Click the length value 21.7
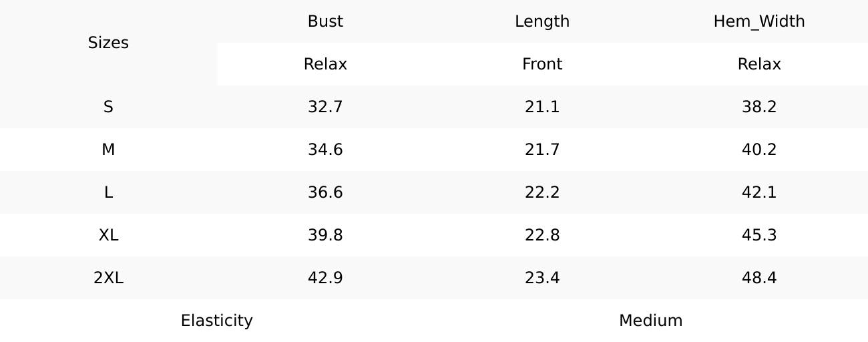Viewport: 868px width, 342px height. tap(542, 150)
